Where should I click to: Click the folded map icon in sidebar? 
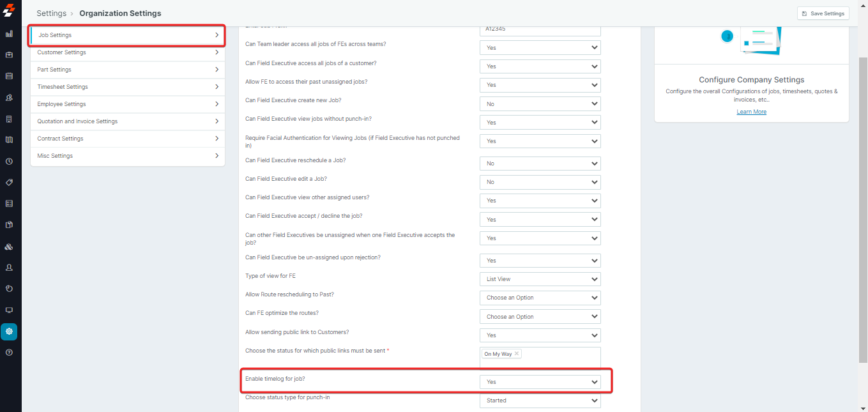[x=9, y=140]
